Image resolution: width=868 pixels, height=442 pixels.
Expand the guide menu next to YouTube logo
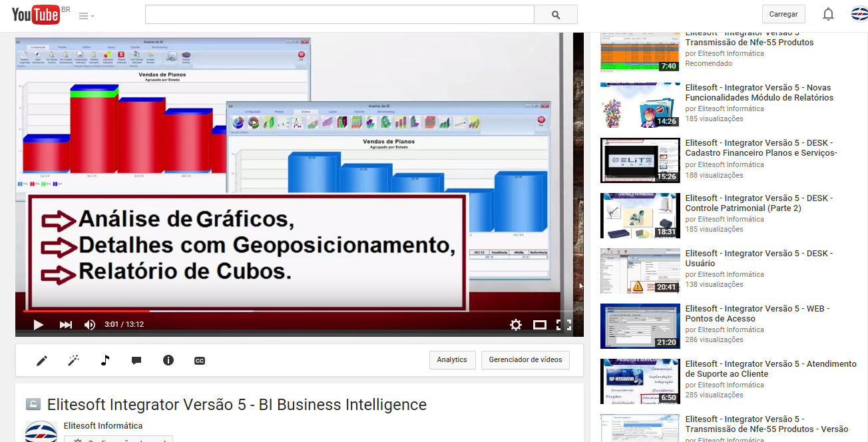coord(86,15)
